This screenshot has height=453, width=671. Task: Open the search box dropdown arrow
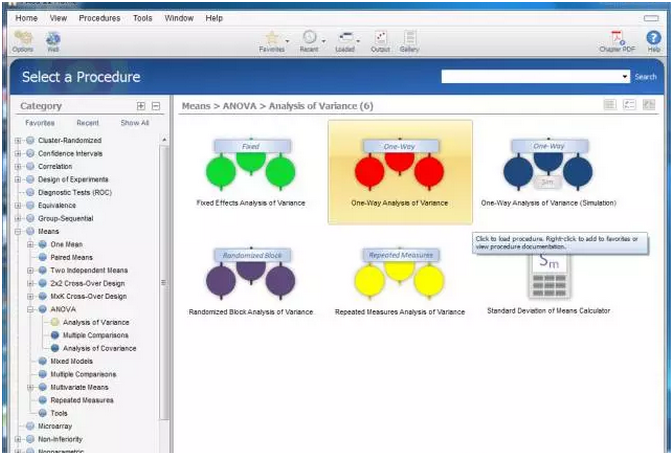pyautogui.click(x=625, y=77)
